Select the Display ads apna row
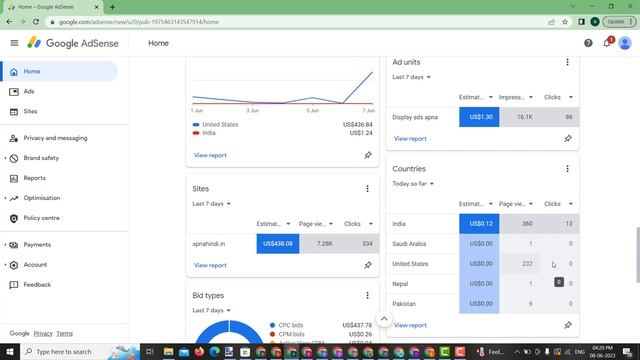Viewport: 640px width, 360px height. click(x=482, y=117)
